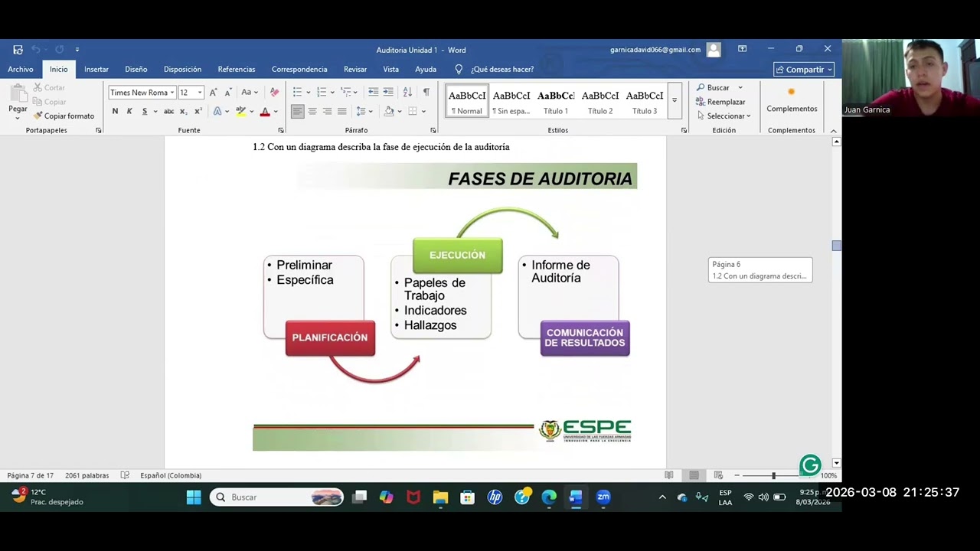Open the line spacing dropdown
This screenshot has width=980, height=551.
point(371,112)
